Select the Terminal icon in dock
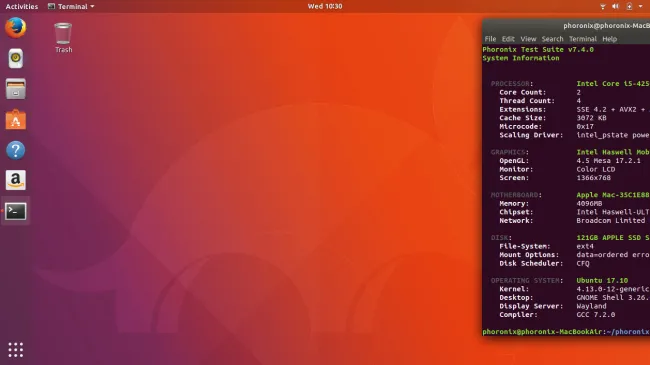The image size is (650, 365). [15, 211]
